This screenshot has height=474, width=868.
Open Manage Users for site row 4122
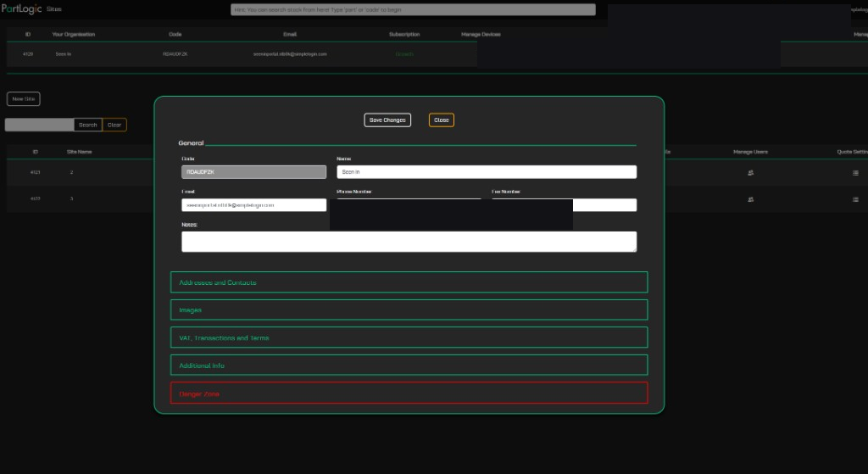pyautogui.click(x=751, y=199)
